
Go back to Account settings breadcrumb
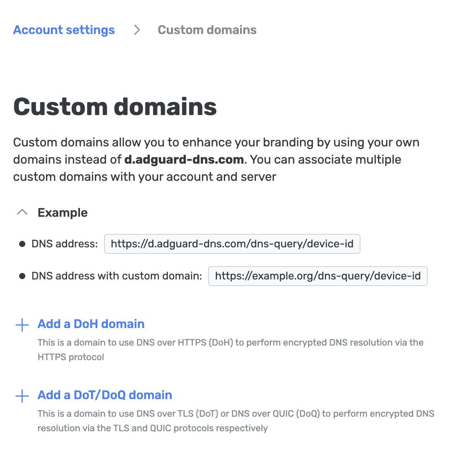[64, 30]
